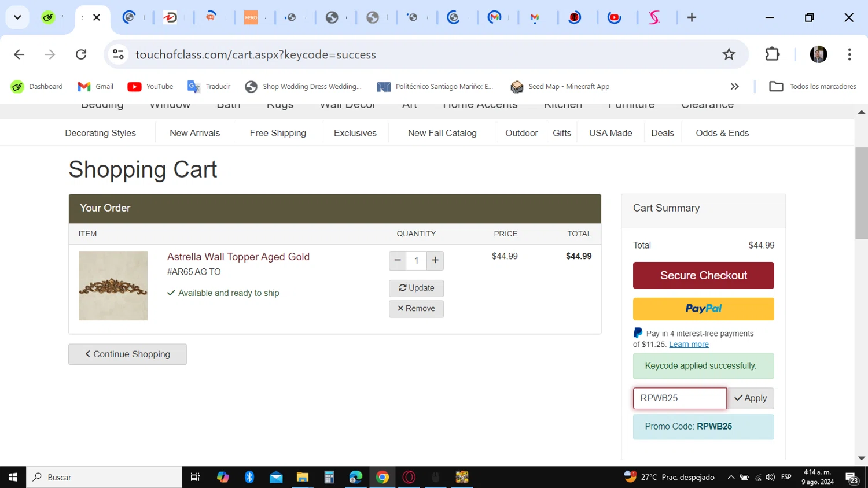Open Exclusives menu item
Viewport: 868px width, 488px height.
pyautogui.click(x=355, y=133)
